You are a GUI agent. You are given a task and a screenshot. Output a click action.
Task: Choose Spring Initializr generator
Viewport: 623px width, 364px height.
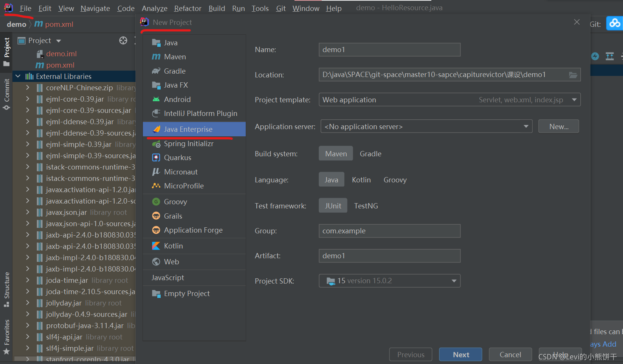tap(194, 143)
